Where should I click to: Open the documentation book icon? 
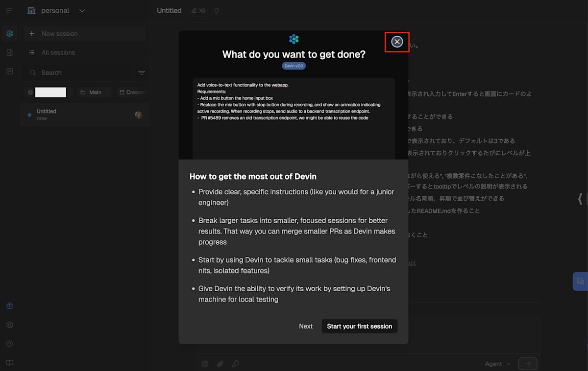point(10,363)
